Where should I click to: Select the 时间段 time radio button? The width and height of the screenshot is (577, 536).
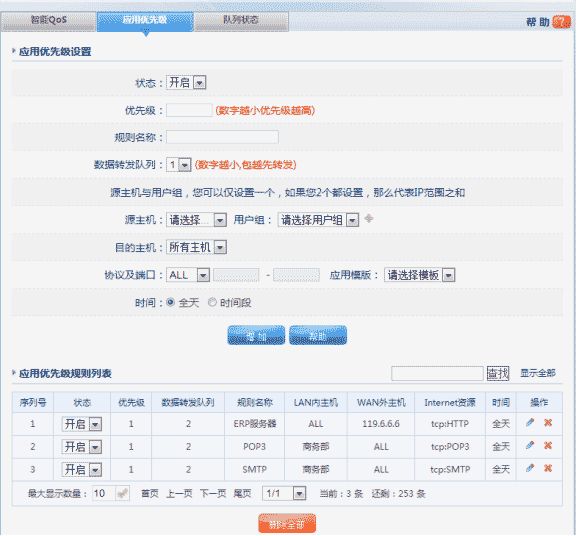click(212, 302)
